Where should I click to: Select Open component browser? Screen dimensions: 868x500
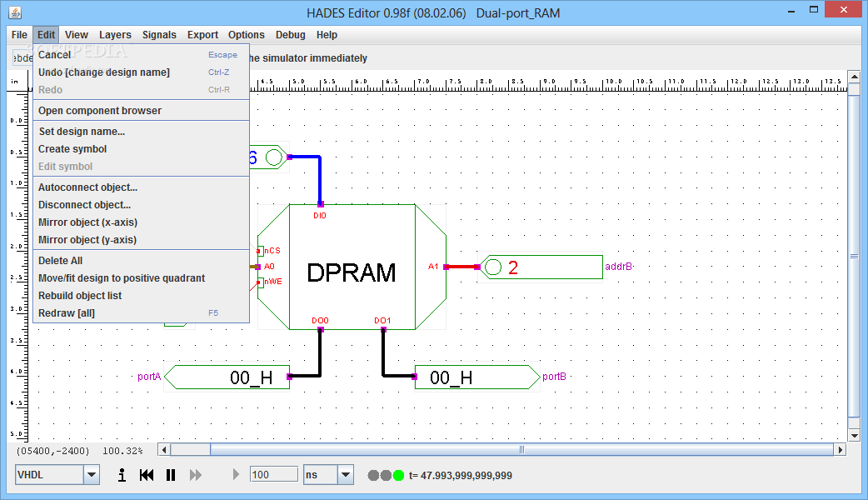(141, 111)
